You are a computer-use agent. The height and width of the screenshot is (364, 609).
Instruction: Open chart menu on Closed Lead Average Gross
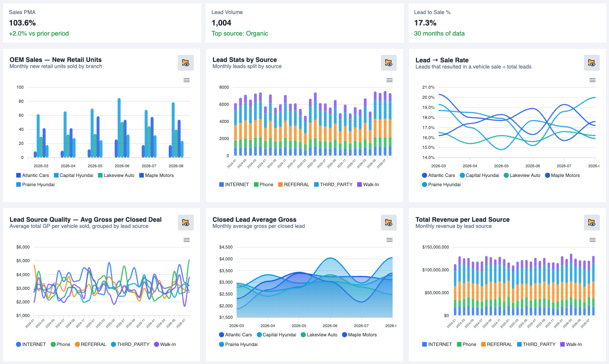pyautogui.click(x=389, y=240)
